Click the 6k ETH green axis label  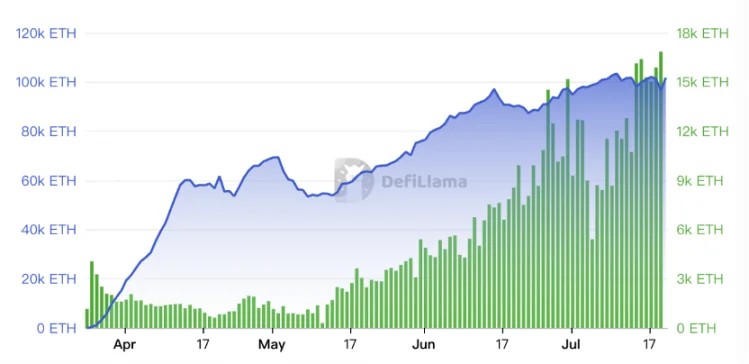click(699, 230)
